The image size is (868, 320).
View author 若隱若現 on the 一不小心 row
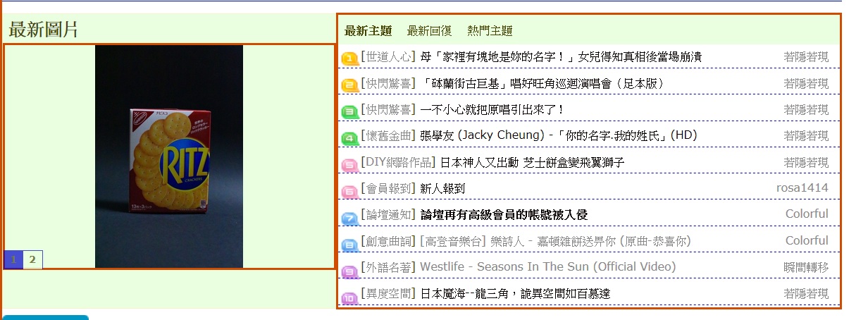point(806,109)
